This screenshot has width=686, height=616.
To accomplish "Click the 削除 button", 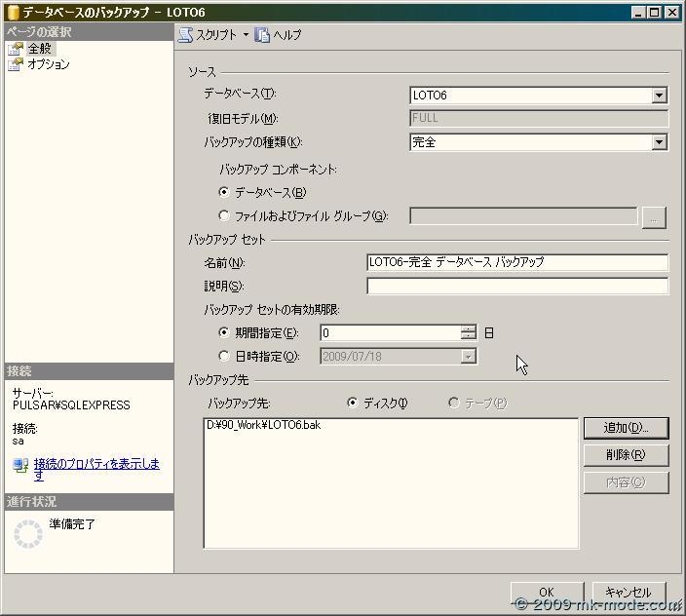I will click(x=626, y=455).
